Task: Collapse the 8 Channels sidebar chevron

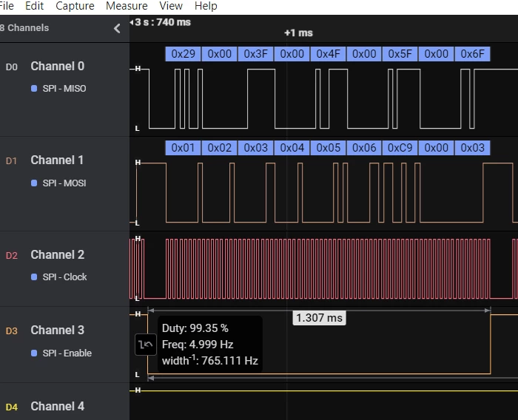Action: point(117,28)
